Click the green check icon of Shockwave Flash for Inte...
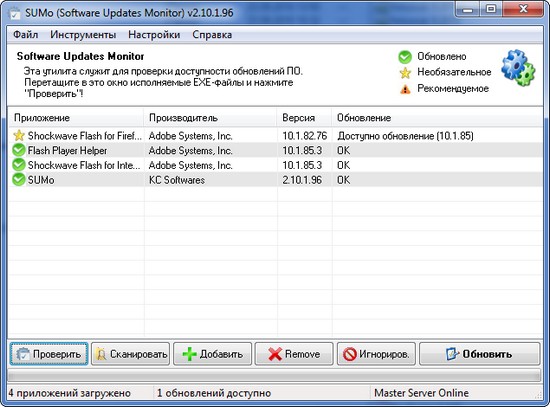This screenshot has height=407, width=550. [19, 165]
